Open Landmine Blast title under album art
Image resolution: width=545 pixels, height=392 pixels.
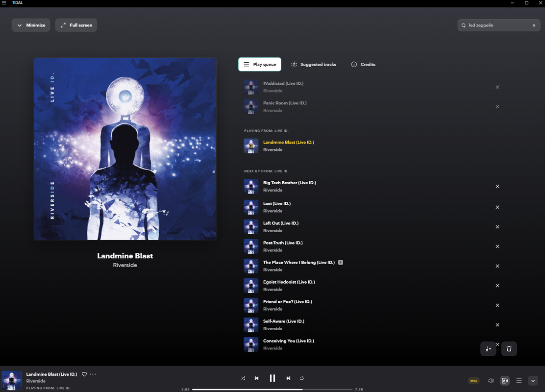[x=125, y=256]
